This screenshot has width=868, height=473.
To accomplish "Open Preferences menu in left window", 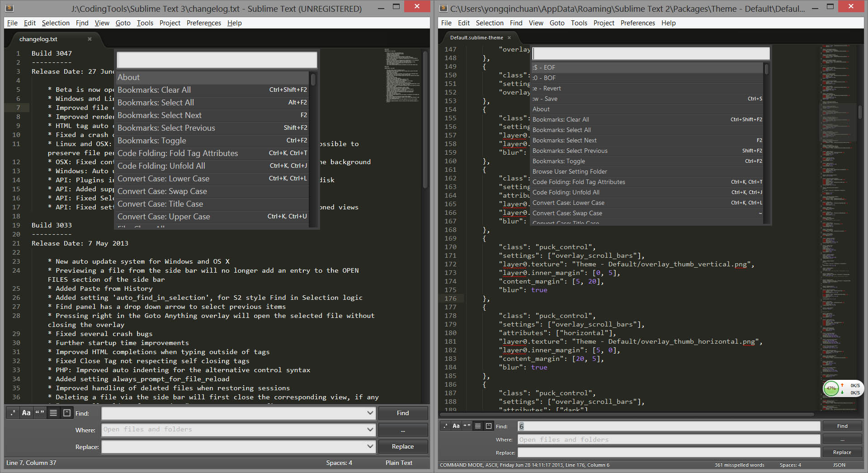I will [x=204, y=23].
